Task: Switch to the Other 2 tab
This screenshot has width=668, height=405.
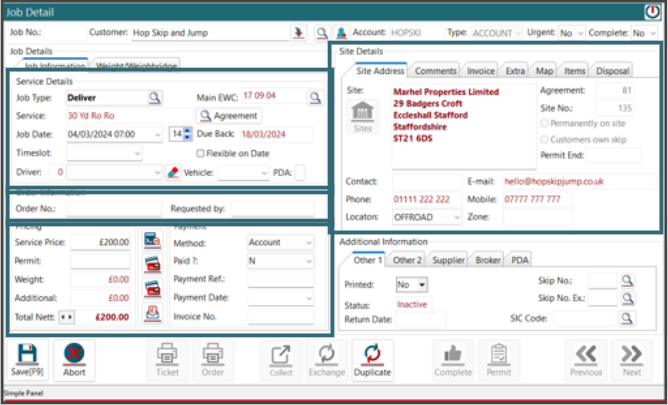Action: click(407, 260)
